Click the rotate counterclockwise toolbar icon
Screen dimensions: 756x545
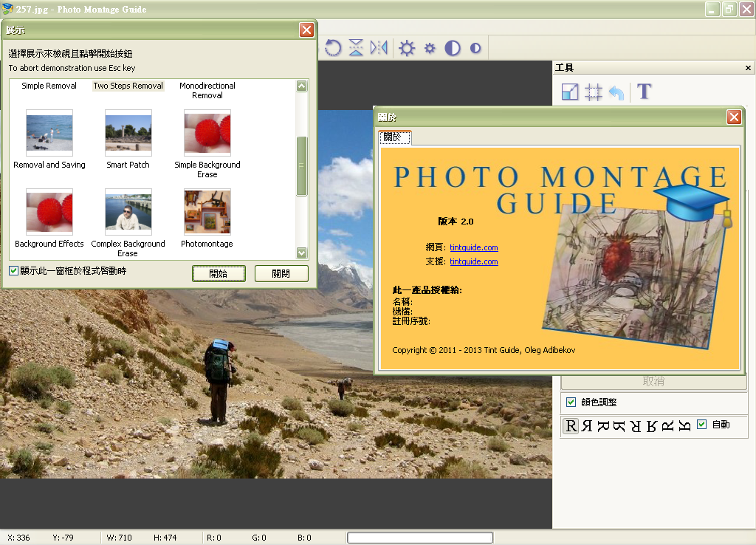pyautogui.click(x=333, y=48)
